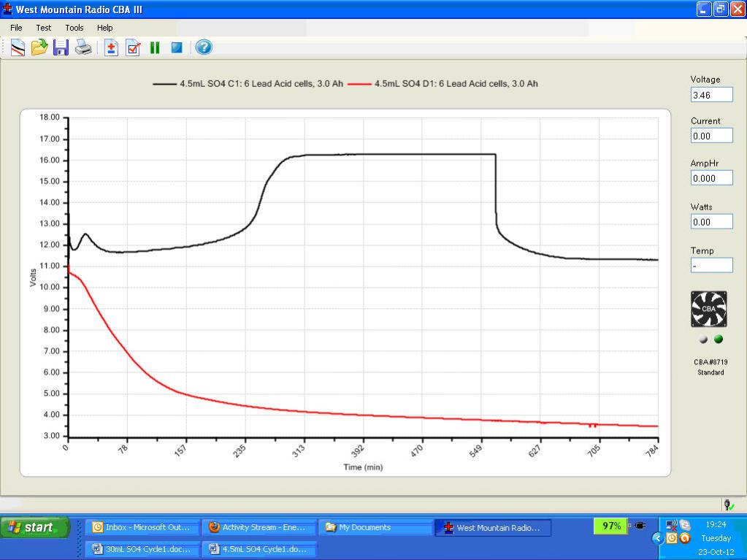747x560 pixels.
Task: Click the new test plus/minus document icon
Action: coord(111,47)
